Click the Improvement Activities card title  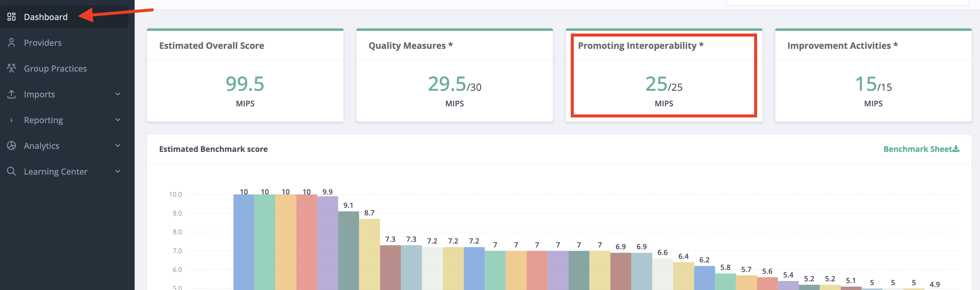[842, 46]
